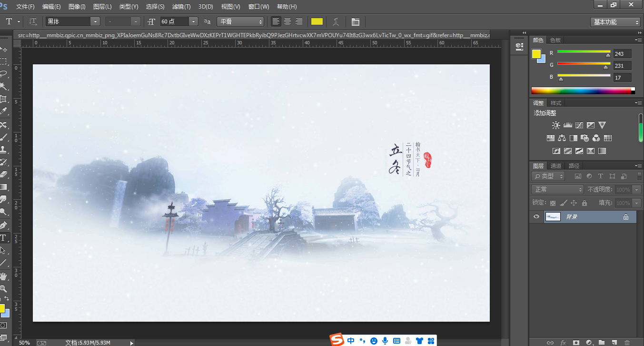The image size is (644, 346).
Task: Add a Photo Filter adjustment
Action: pyautogui.click(x=585, y=138)
